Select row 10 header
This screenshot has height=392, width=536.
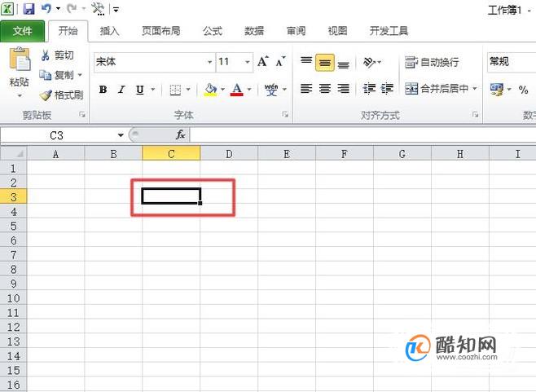click(x=13, y=298)
